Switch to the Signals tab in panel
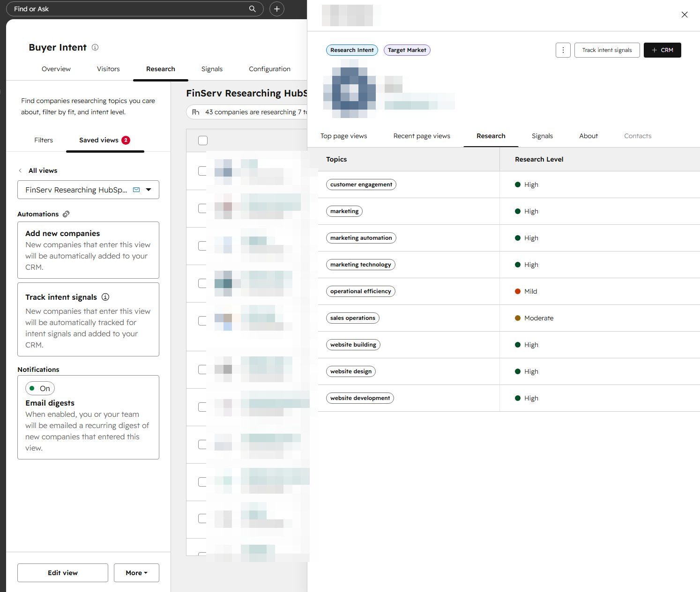This screenshot has width=700, height=592. (542, 136)
